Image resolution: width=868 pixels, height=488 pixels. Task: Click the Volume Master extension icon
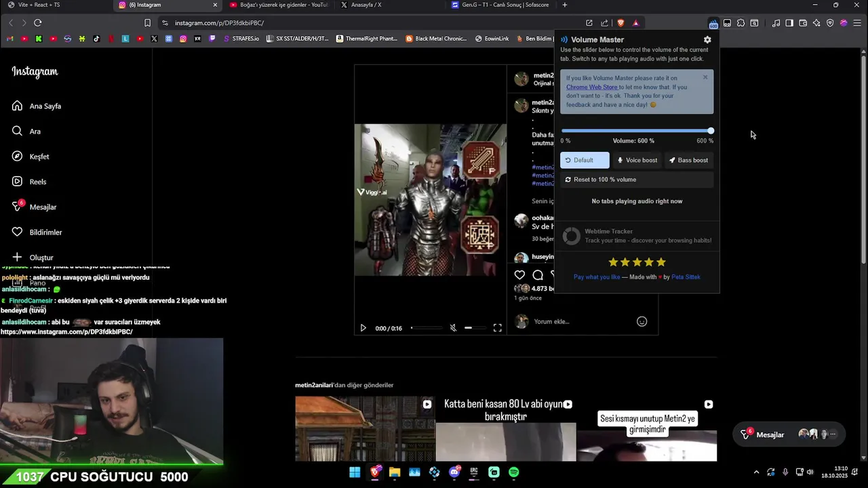pyautogui.click(x=713, y=23)
